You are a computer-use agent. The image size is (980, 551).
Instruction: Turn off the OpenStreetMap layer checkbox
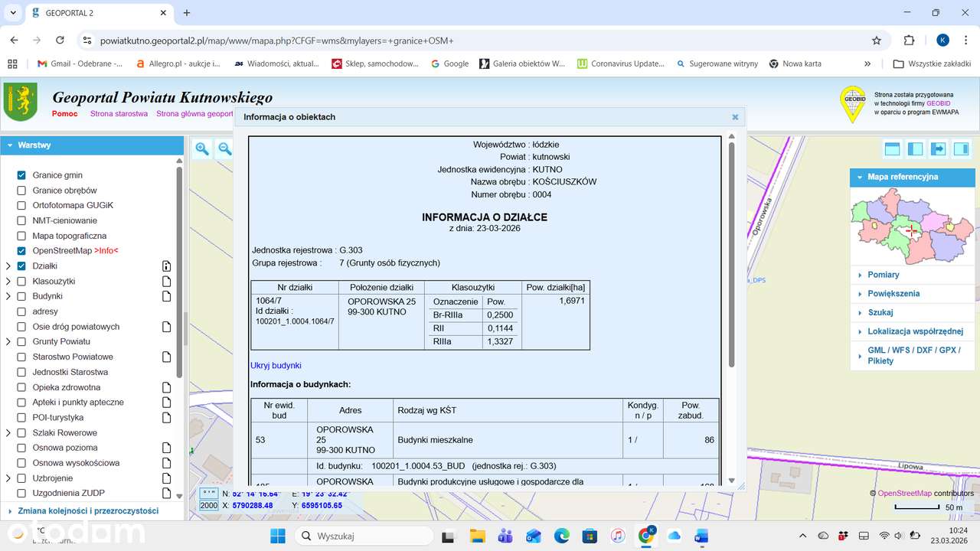(21, 251)
